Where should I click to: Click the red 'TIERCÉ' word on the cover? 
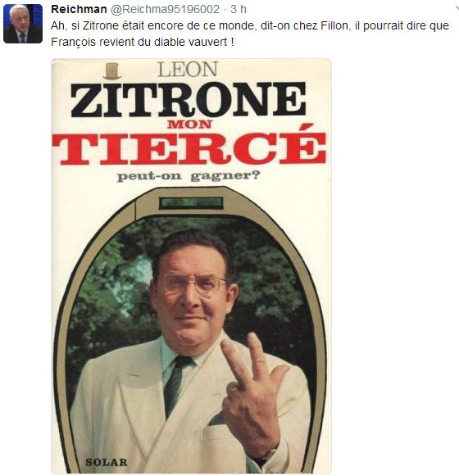(189, 147)
